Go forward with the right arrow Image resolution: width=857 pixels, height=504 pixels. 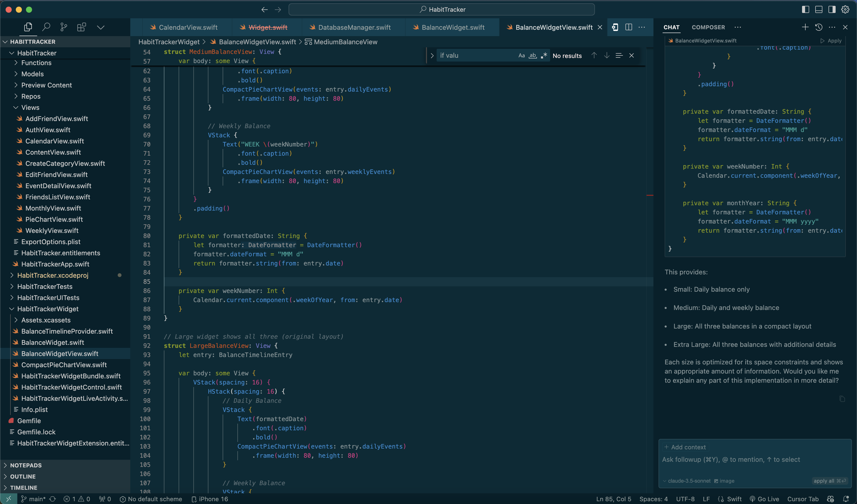coord(278,9)
